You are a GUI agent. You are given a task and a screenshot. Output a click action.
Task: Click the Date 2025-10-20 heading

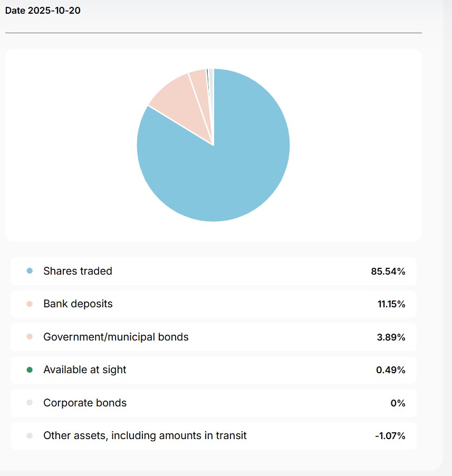coord(43,10)
